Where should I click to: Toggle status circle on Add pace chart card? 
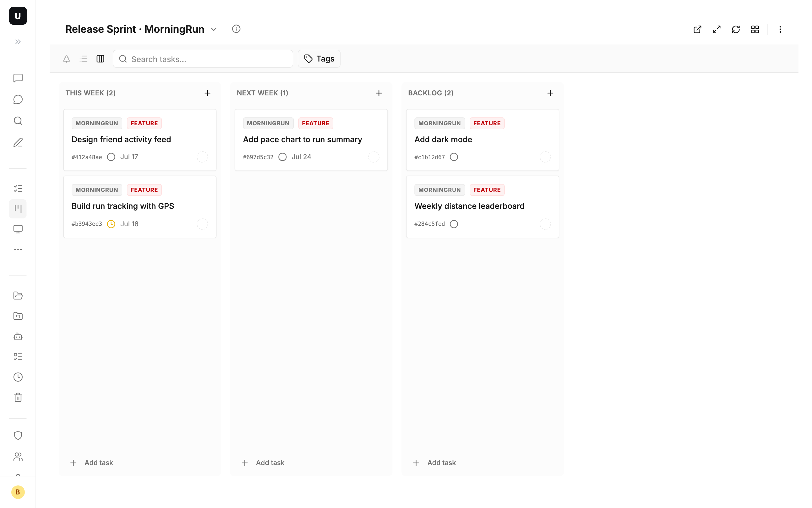coord(283,157)
